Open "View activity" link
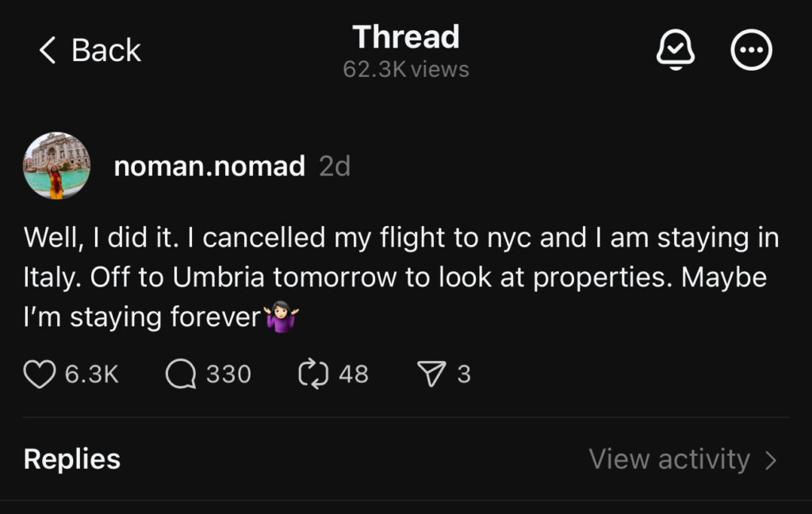 coord(669,459)
